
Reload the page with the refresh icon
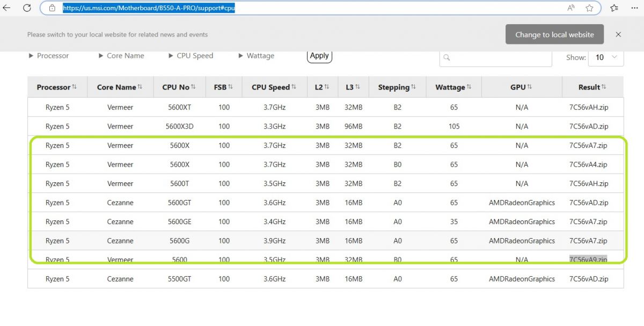(27, 8)
